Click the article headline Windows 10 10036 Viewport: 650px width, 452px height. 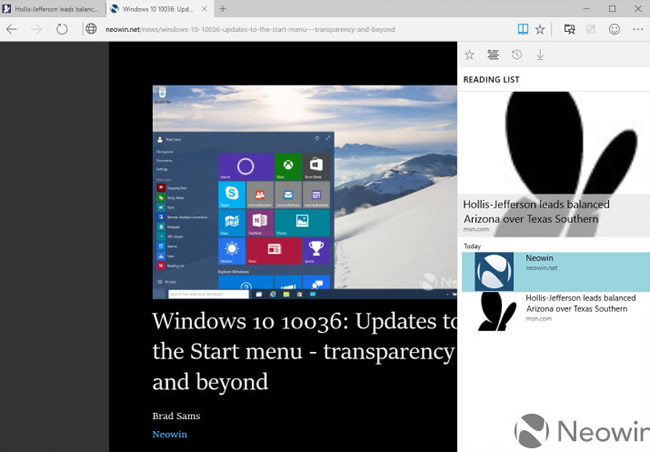[305, 351]
